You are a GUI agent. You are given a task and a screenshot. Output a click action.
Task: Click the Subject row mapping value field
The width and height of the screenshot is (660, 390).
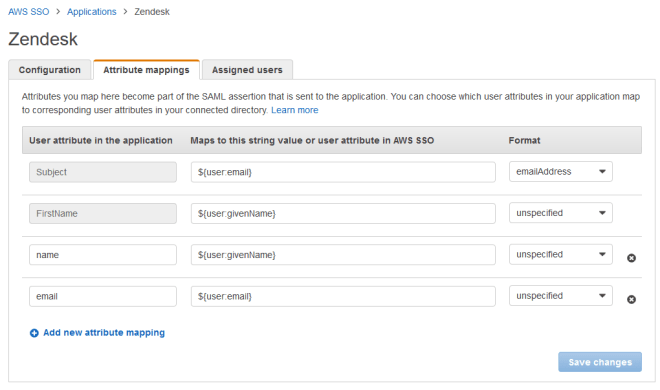point(343,172)
